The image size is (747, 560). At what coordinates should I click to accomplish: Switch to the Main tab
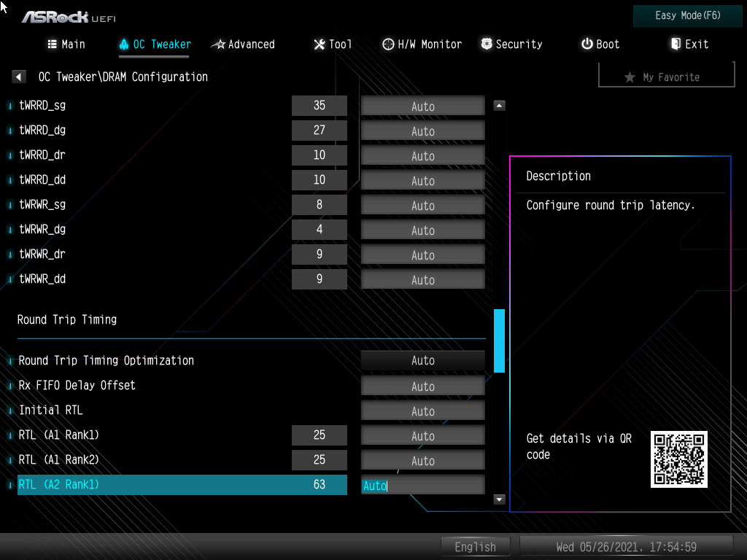coord(66,44)
